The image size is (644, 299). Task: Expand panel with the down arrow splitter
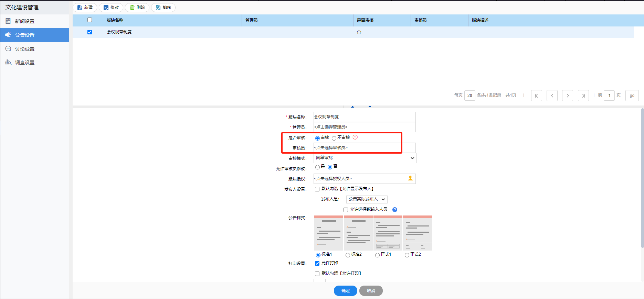[370, 107]
